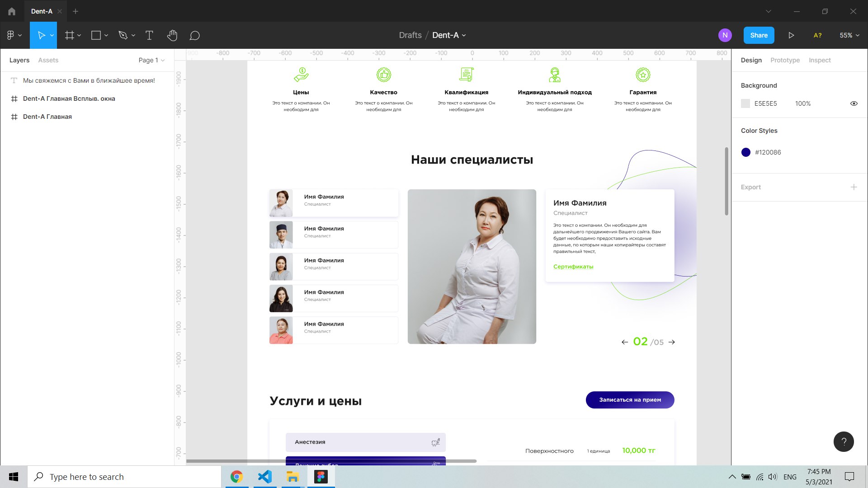Expand the Pen tool dropdown arrow

pyautogui.click(x=133, y=35)
